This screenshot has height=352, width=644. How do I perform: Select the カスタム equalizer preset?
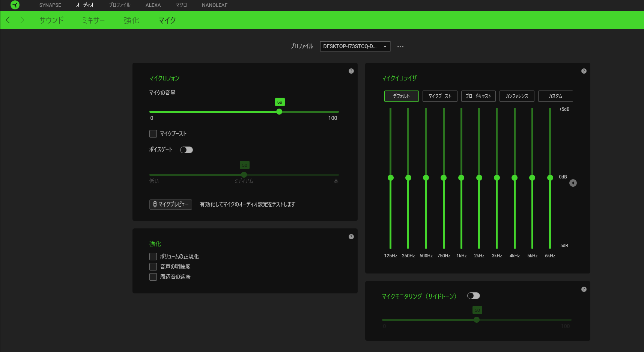tap(555, 96)
